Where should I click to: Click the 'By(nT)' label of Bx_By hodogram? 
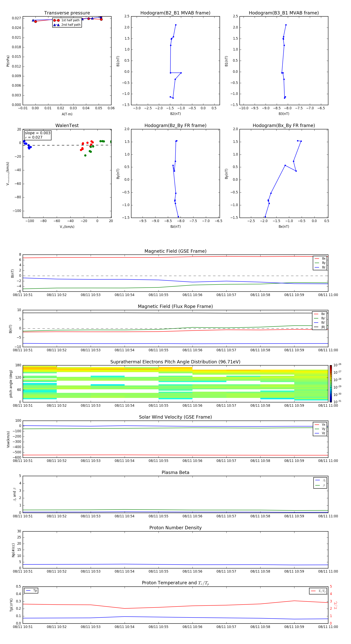pyautogui.click(x=226, y=174)
